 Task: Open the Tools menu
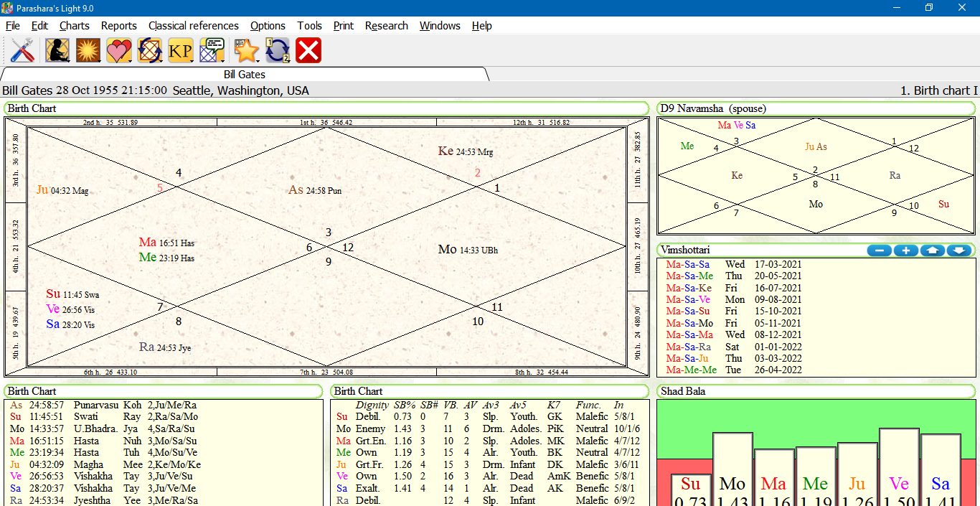coord(309,26)
